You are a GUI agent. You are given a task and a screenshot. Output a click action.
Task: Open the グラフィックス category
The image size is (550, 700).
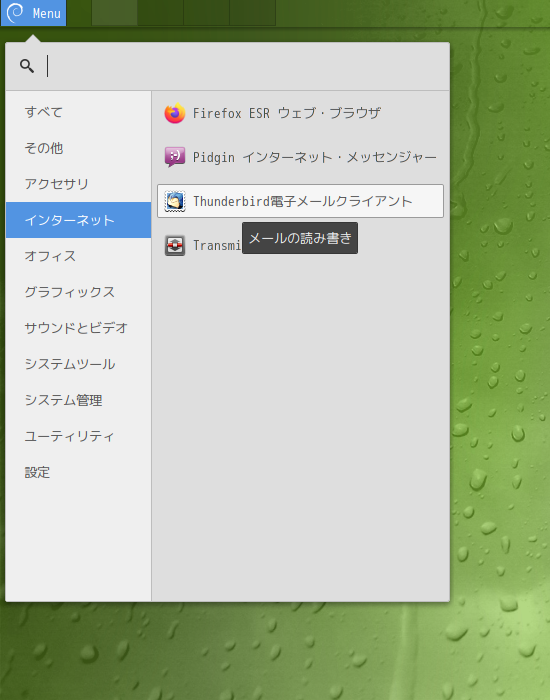[79, 292]
